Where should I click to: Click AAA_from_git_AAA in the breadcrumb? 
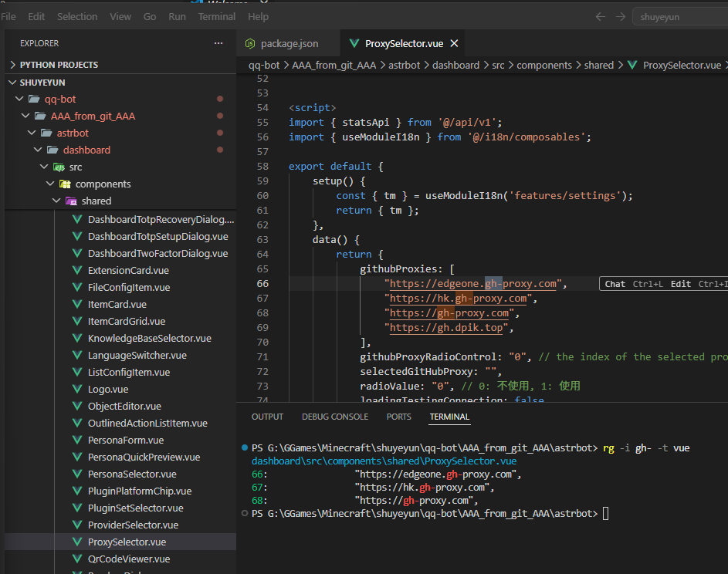334,66
